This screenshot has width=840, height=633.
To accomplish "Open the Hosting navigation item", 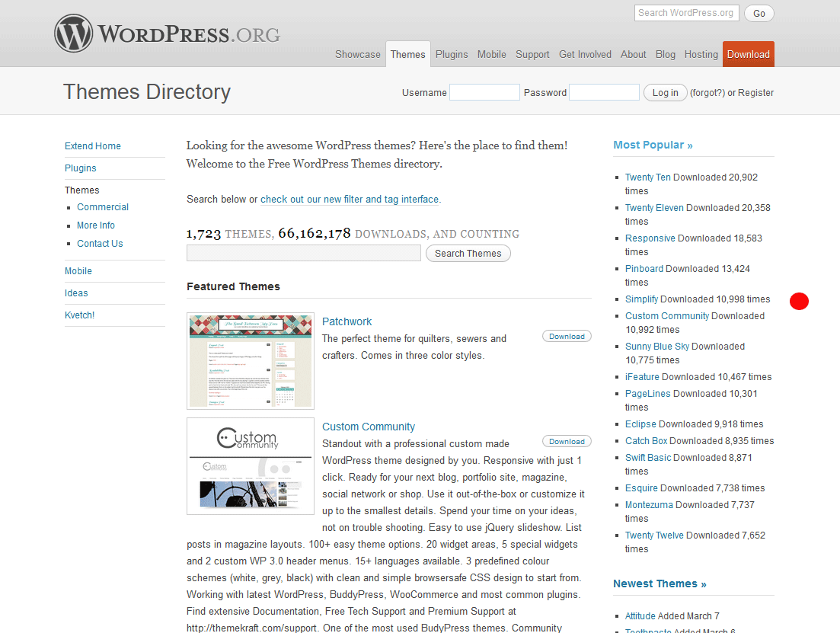I will coord(701,54).
